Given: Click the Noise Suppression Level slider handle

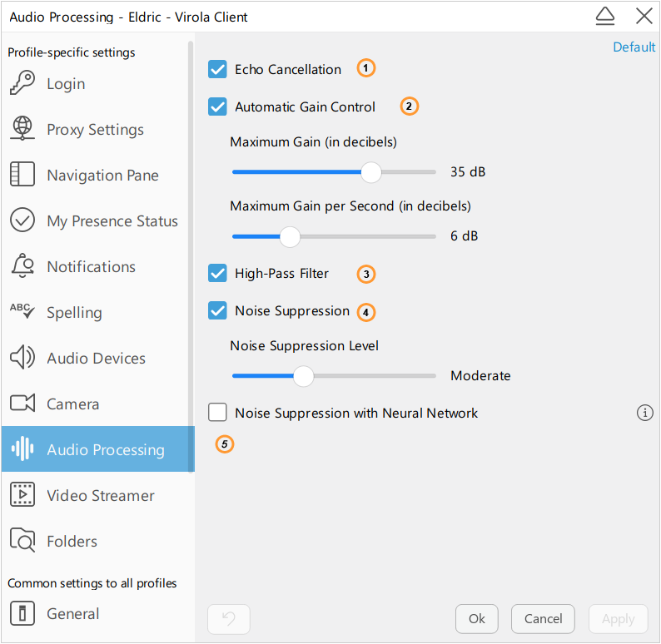Looking at the screenshot, I should click(303, 376).
